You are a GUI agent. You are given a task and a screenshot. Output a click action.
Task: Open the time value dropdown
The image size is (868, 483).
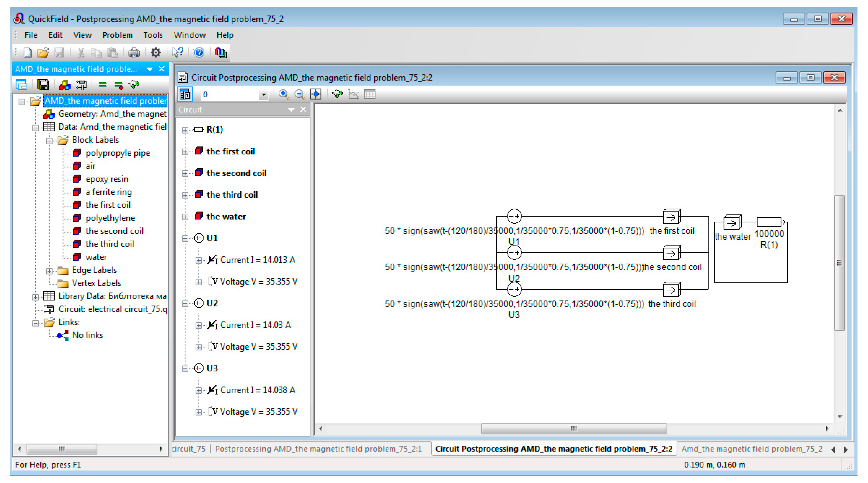point(263,95)
